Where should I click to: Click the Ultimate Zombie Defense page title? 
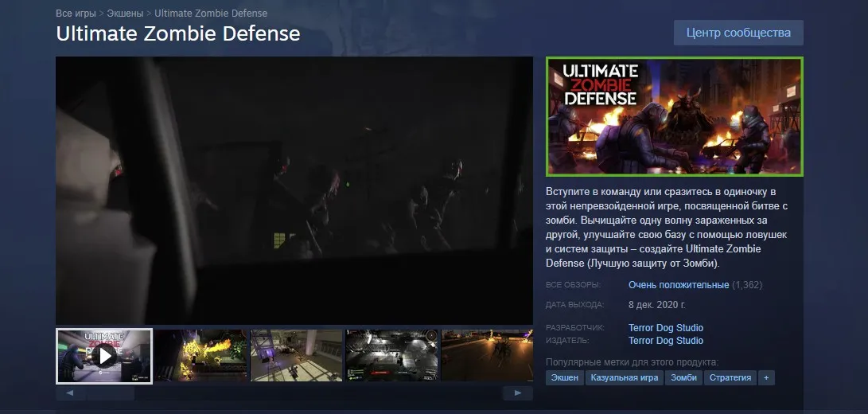pos(177,33)
